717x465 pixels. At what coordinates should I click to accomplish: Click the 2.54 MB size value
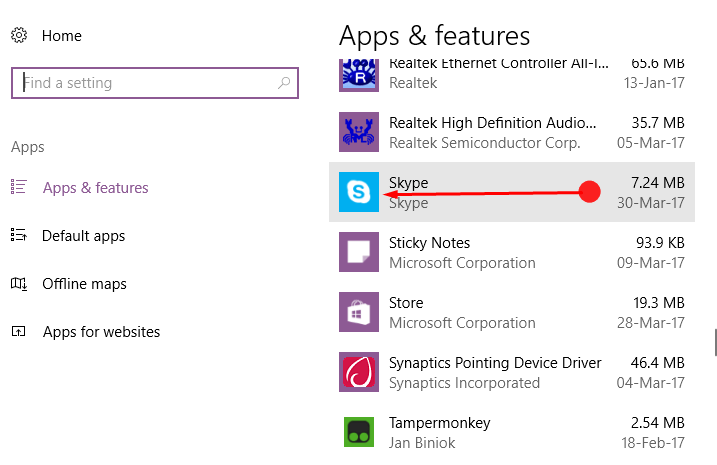658,422
